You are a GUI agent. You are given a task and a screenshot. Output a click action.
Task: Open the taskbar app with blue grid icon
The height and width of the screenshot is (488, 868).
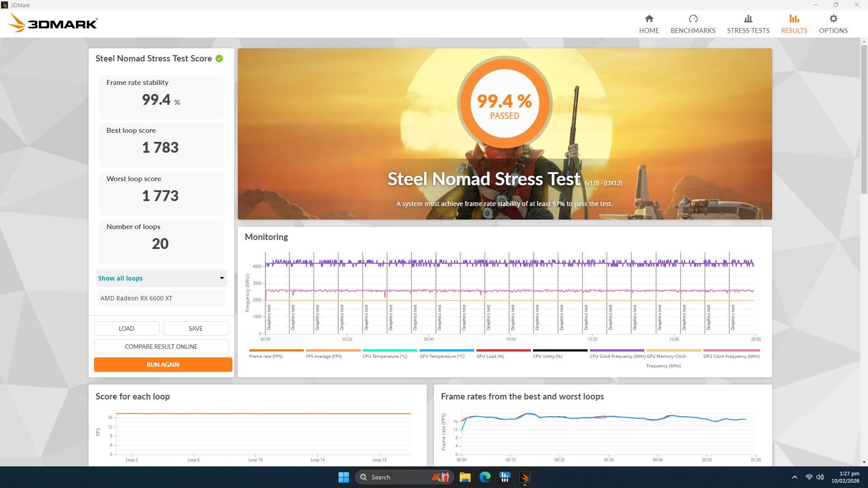click(x=505, y=477)
